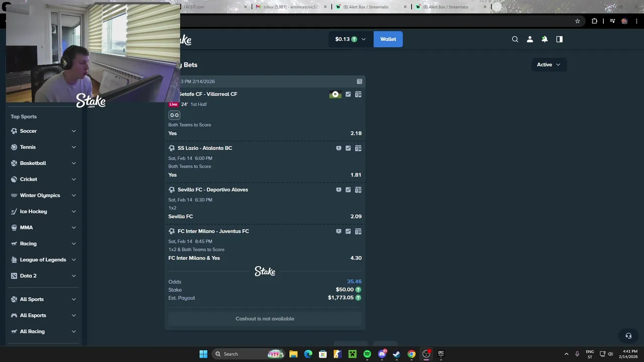Viewport: 644px width, 362px height.
Task: Open match tracker icon for Getafe CF - Villarreal CF
Action: (x=358, y=94)
